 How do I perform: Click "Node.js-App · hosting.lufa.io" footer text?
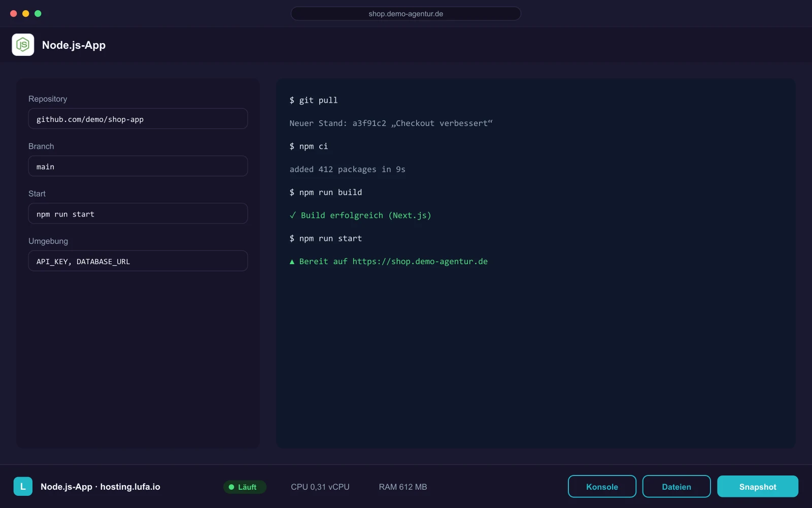pyautogui.click(x=100, y=487)
